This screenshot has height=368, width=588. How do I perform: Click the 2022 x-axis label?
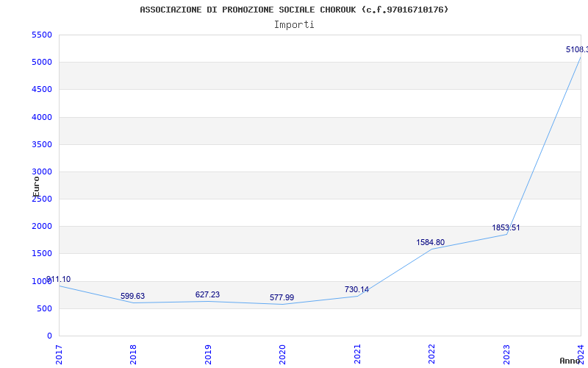431,355
